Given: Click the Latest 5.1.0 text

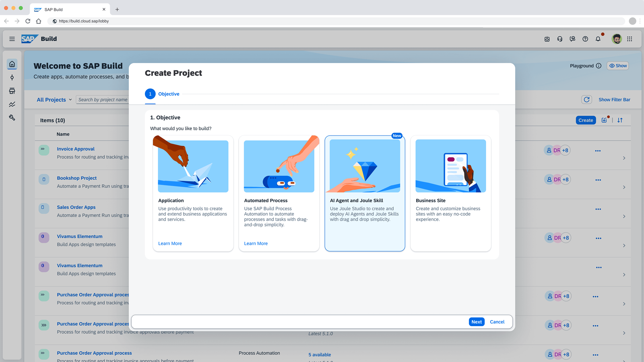Looking at the screenshot, I should [x=321, y=334].
